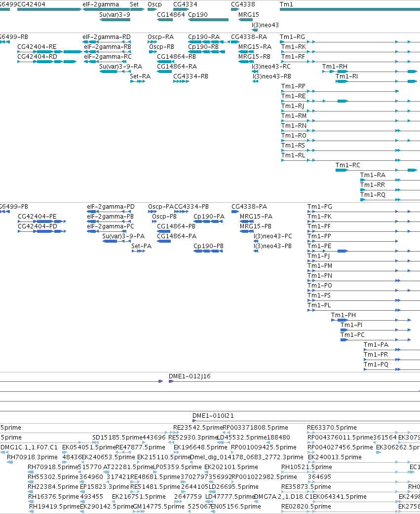Image resolution: width=420 pixels, height=514 pixels.
Task: Click transcript eIF-2gamma-RB
Action: [x=108, y=52]
